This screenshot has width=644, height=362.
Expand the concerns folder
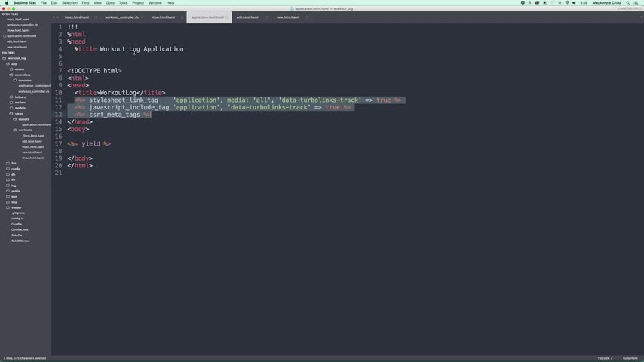click(25, 81)
